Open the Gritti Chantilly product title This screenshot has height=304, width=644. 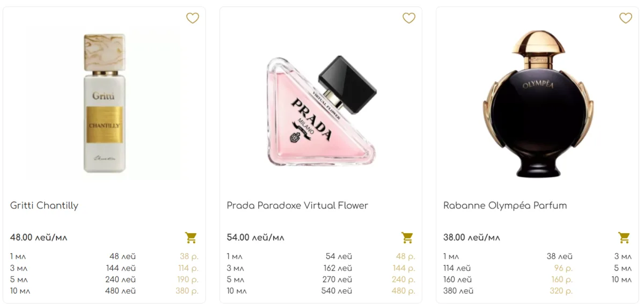pyautogui.click(x=44, y=206)
